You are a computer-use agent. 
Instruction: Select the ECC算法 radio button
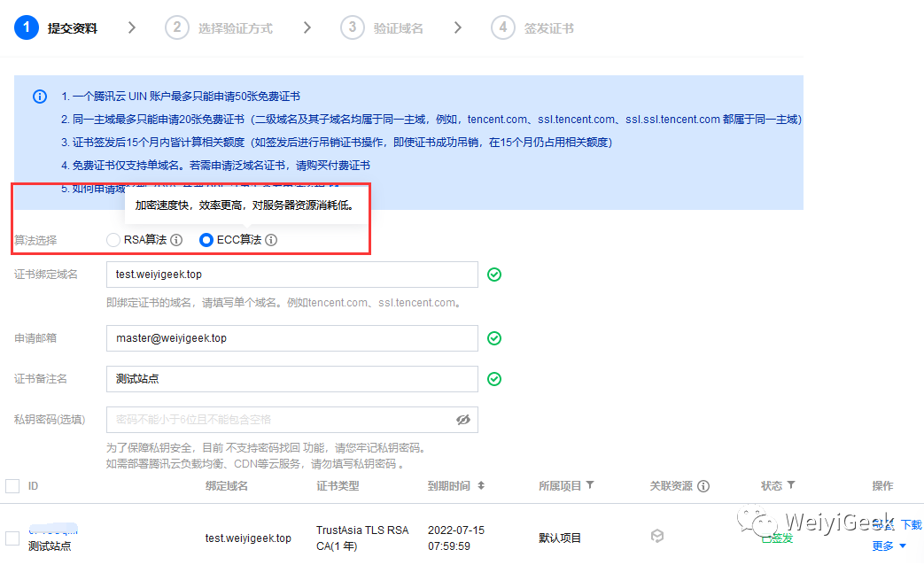pyautogui.click(x=205, y=239)
